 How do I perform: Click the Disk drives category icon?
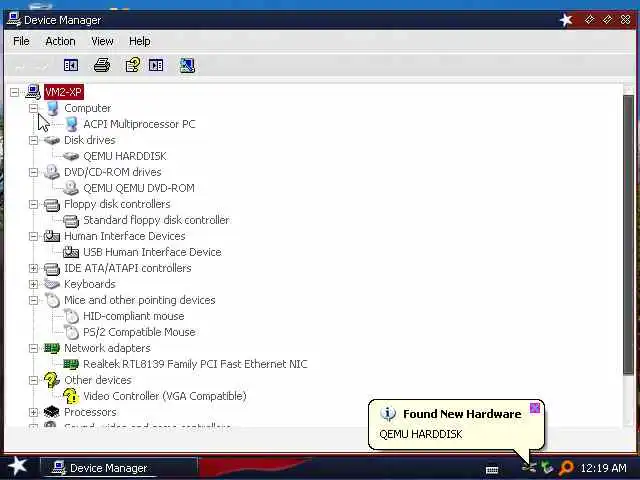tap(52, 140)
